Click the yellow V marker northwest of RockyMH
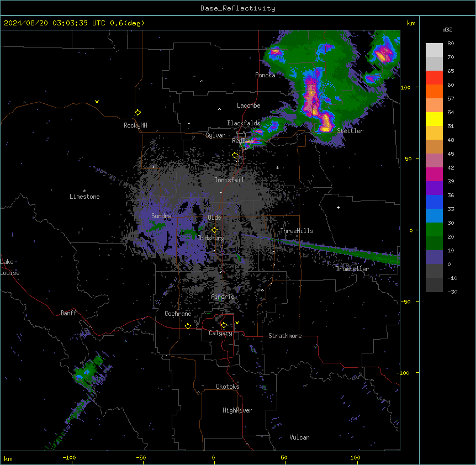 tap(97, 102)
